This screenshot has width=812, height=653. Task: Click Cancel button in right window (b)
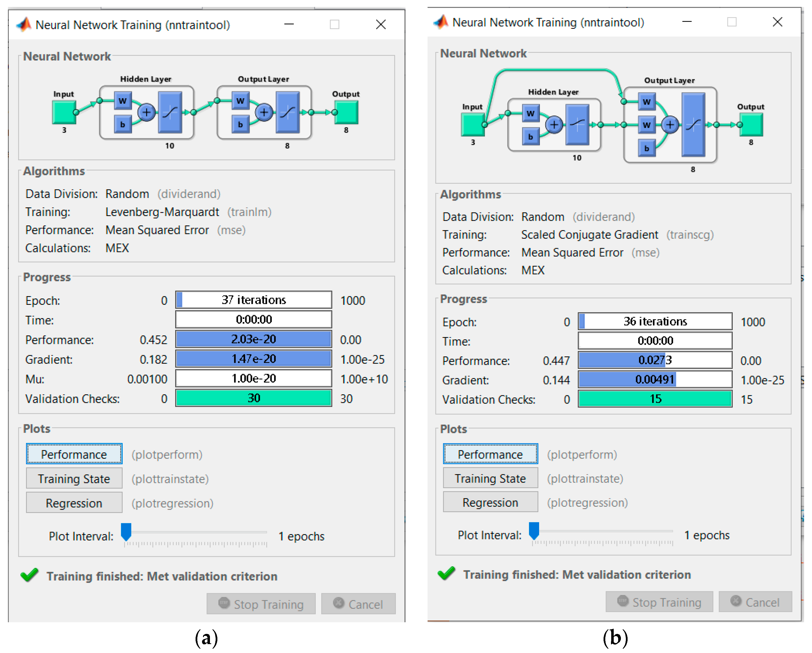click(x=755, y=602)
